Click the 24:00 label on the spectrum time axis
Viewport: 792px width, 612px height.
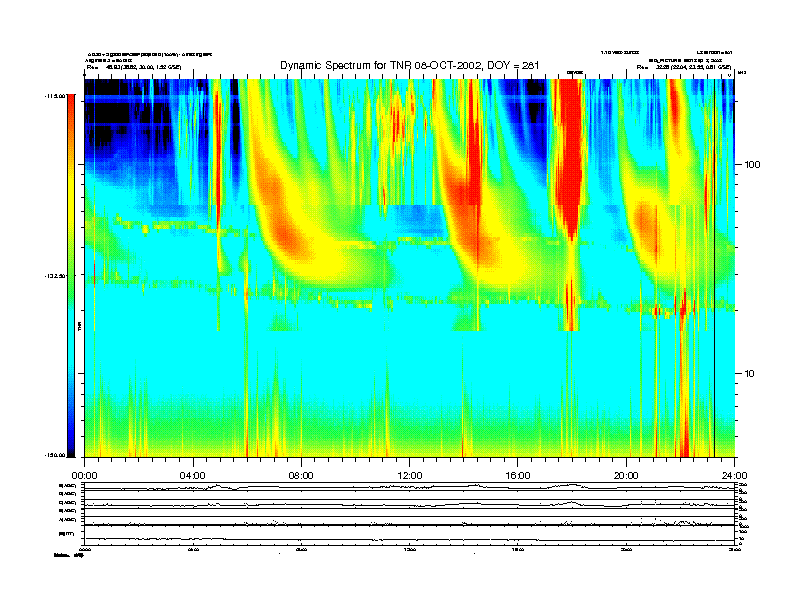point(734,476)
